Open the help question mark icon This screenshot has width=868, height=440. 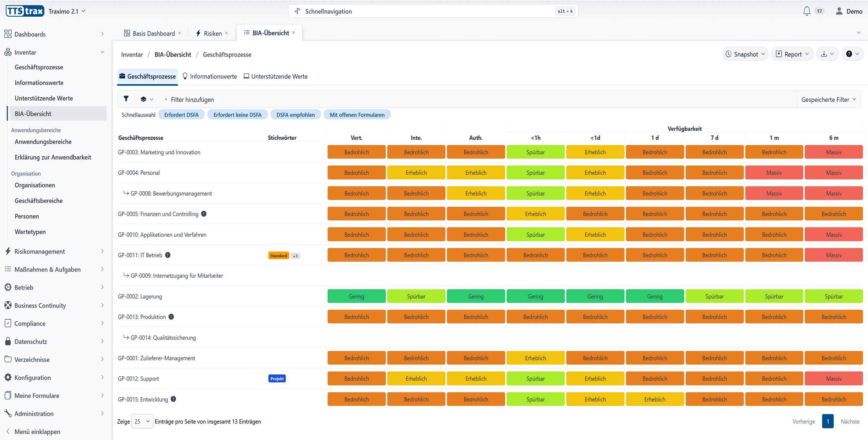pyautogui.click(x=852, y=54)
